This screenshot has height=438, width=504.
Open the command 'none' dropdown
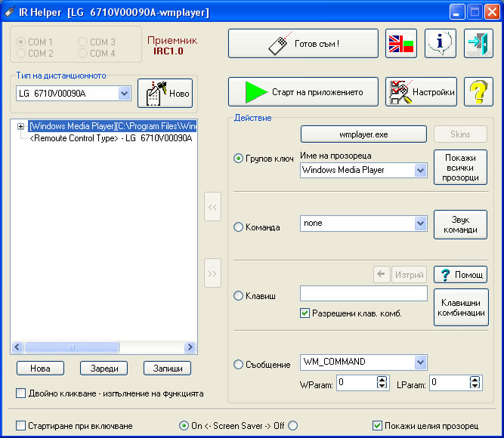click(x=420, y=224)
